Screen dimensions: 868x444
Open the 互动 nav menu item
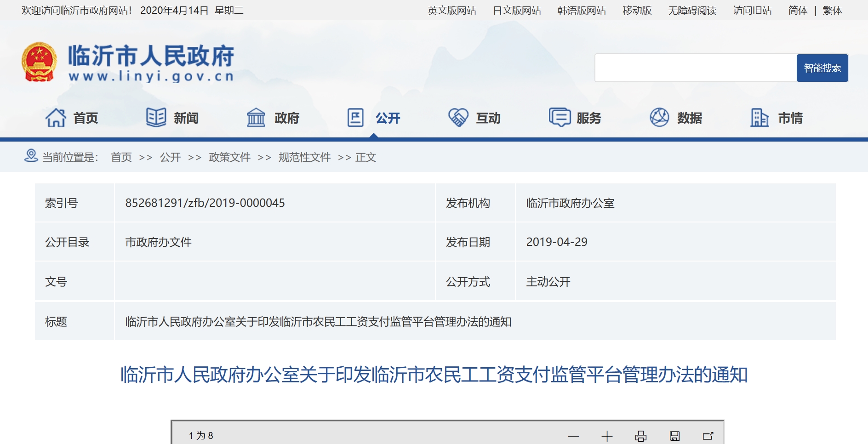[x=488, y=118]
